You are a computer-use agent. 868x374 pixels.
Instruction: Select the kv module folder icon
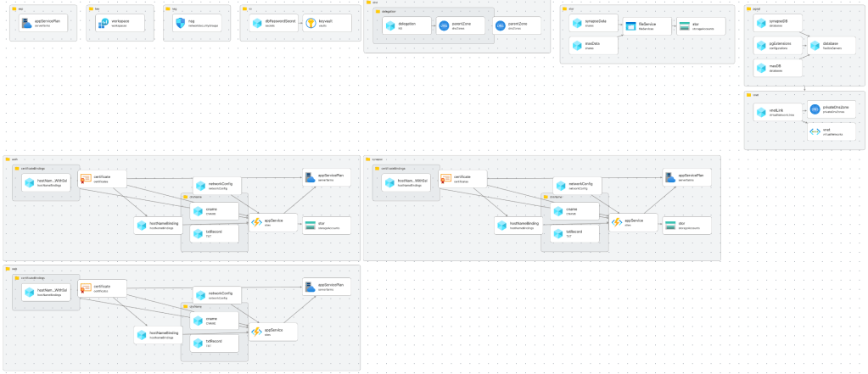[x=244, y=8]
